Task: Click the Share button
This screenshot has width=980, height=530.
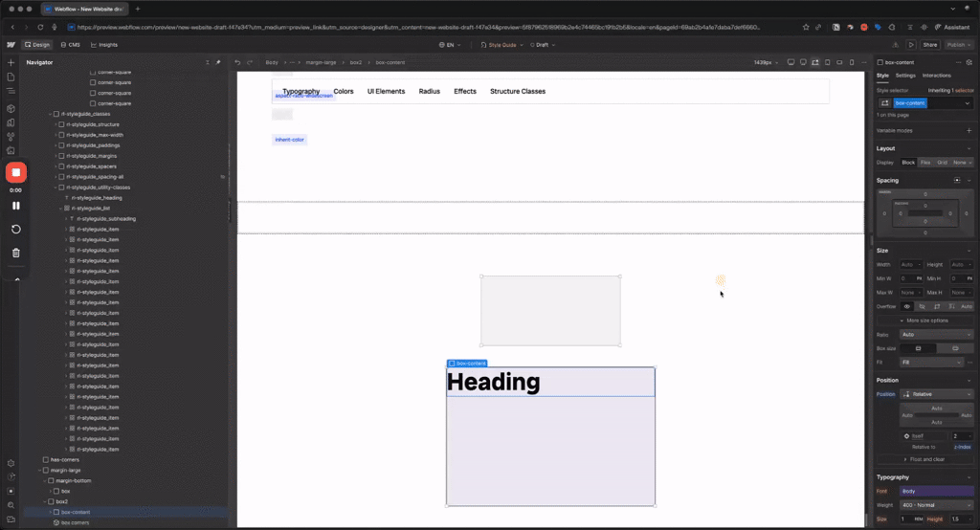Action: pyautogui.click(x=930, y=45)
